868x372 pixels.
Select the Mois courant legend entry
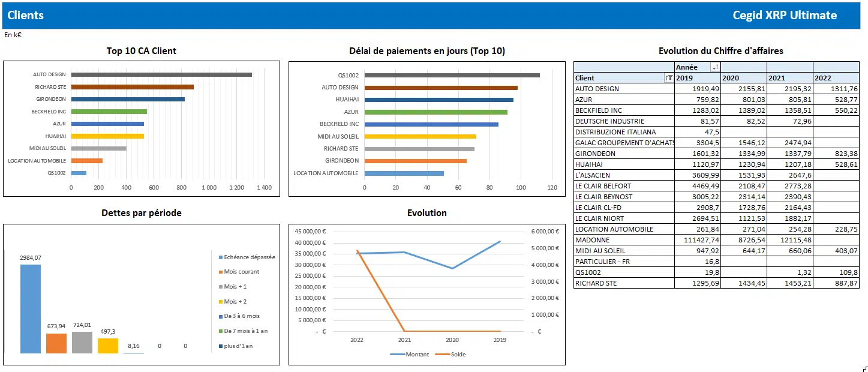242,272
